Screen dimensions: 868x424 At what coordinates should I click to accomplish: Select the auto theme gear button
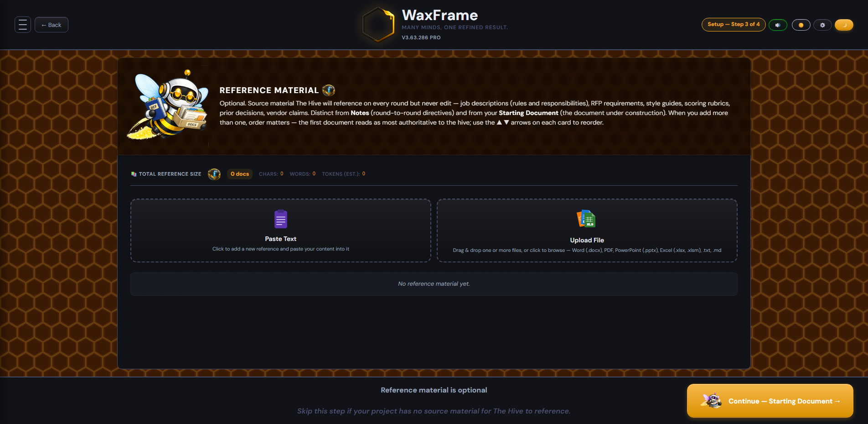[822, 25]
